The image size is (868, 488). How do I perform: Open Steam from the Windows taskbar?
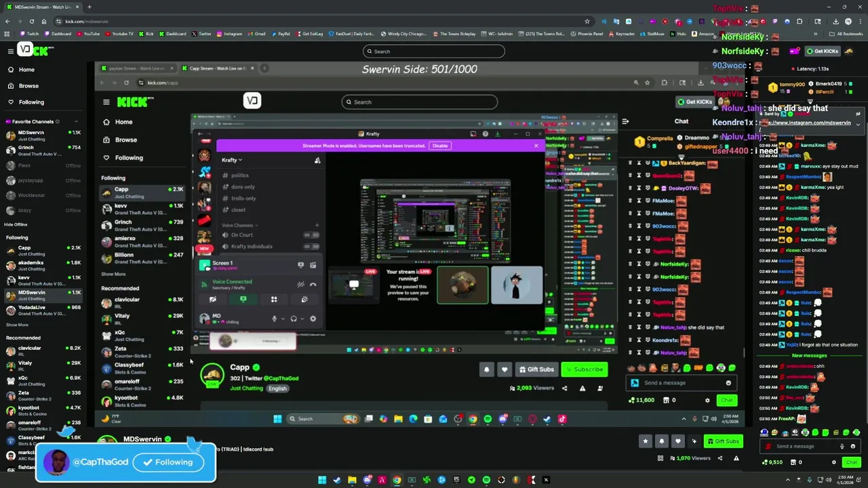click(337, 480)
